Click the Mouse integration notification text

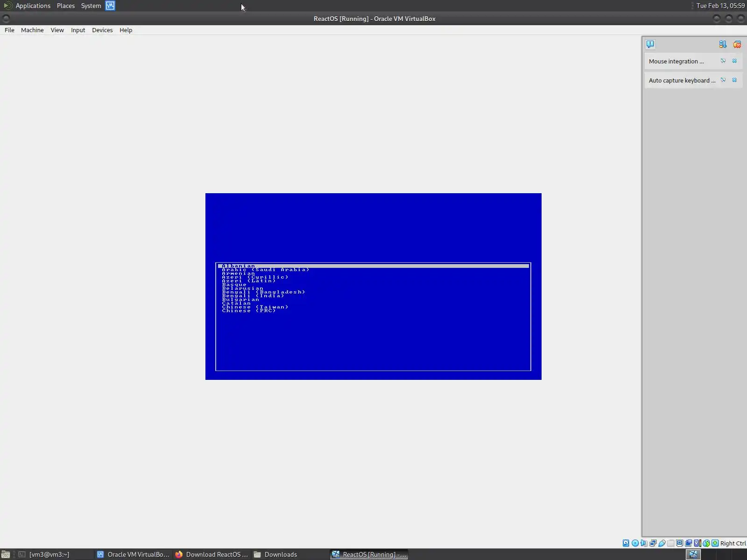click(676, 61)
